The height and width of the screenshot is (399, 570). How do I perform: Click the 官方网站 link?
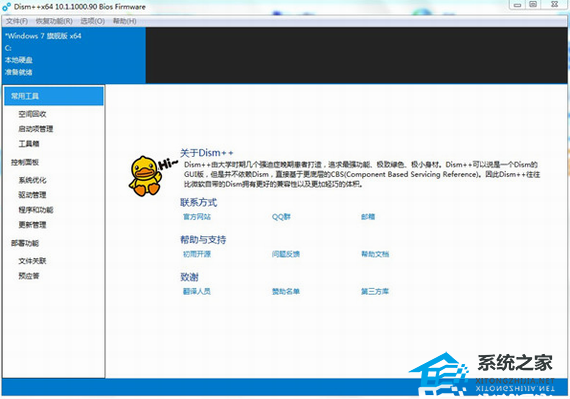coord(197,217)
